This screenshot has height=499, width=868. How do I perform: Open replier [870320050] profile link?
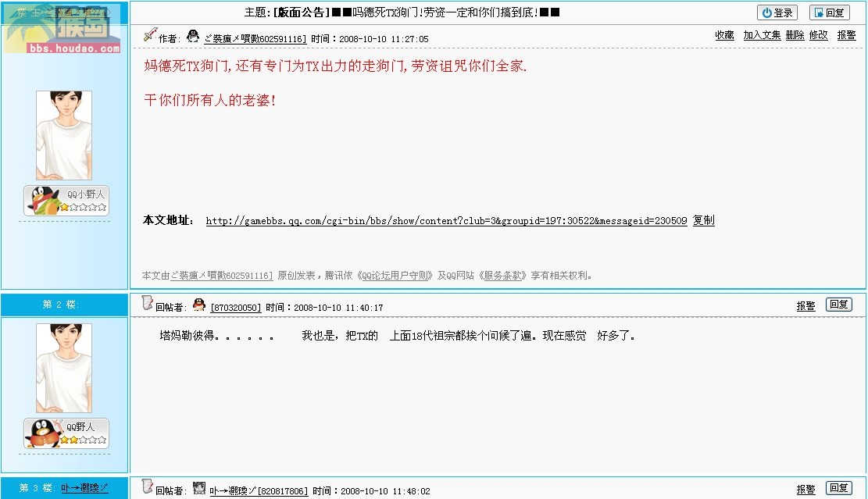pos(236,308)
